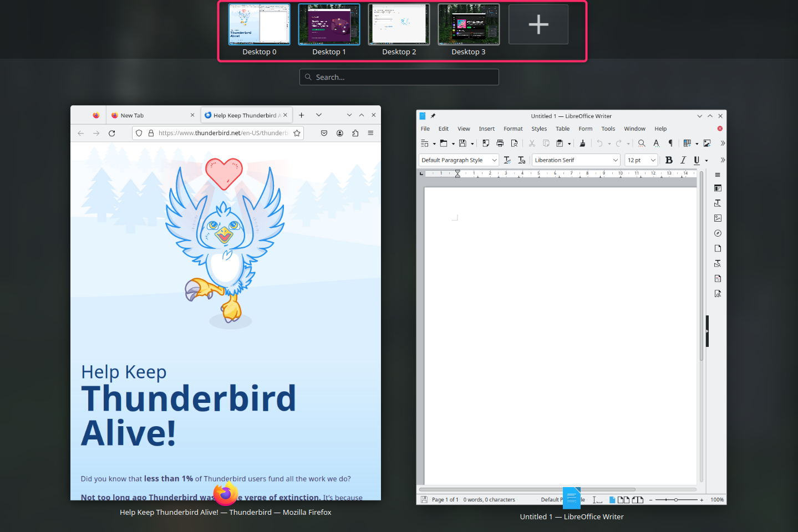Click the New Style from Selection icon
Image resolution: width=798 pixels, height=532 pixels.
pyautogui.click(x=522, y=160)
